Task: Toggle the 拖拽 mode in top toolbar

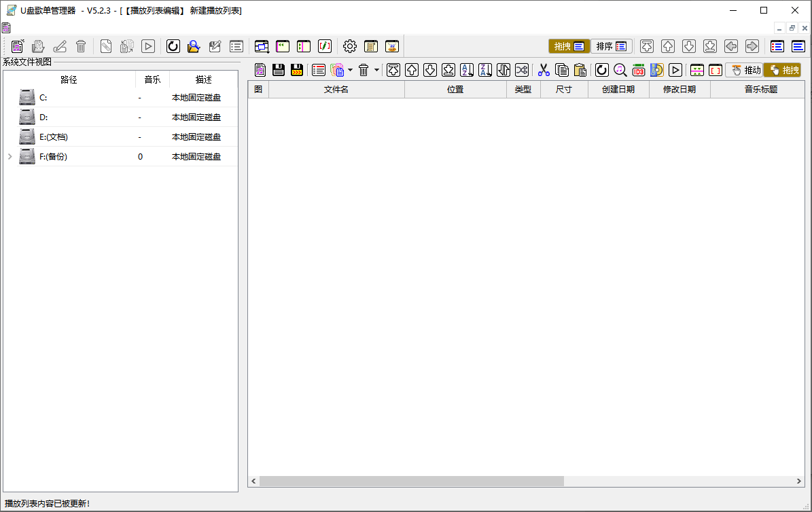Action: click(569, 46)
